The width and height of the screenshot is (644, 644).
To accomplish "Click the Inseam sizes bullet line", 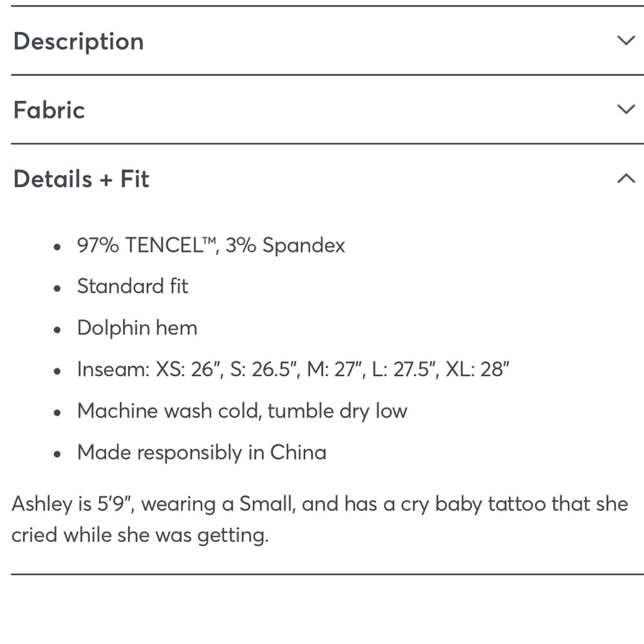I will tap(293, 369).
